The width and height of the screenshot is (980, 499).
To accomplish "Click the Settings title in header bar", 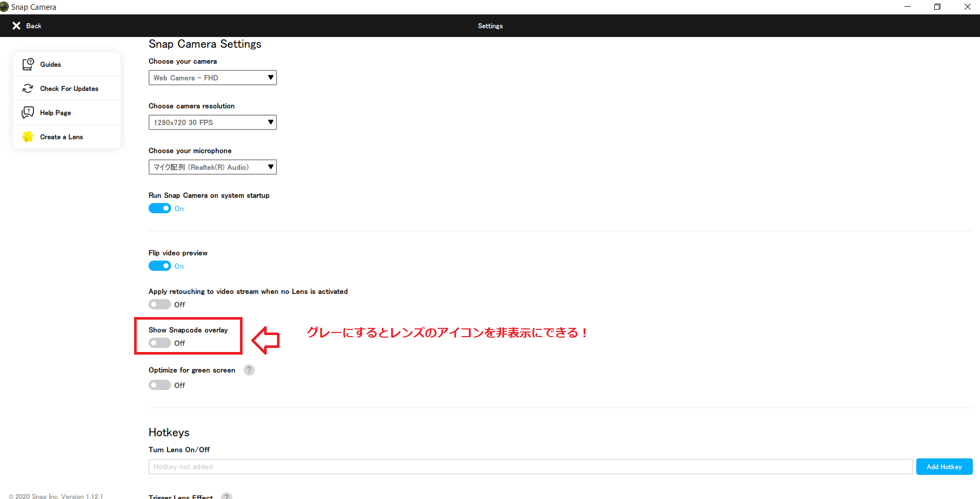I will 490,26.
